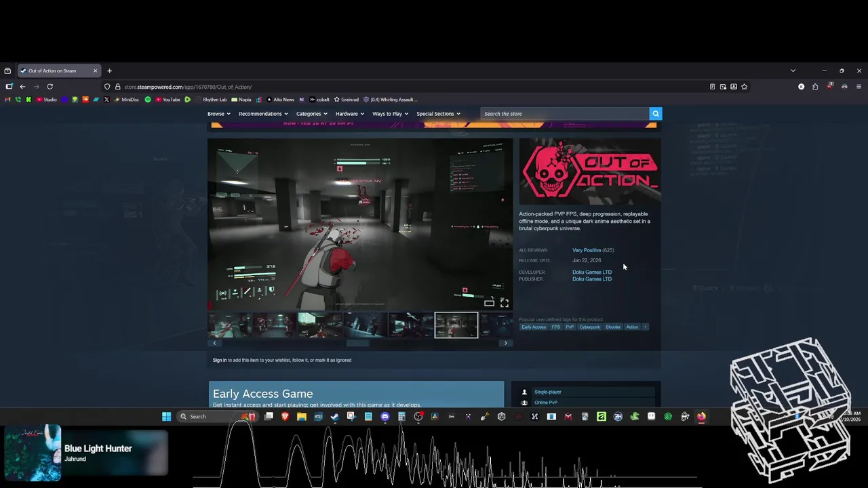Screen dimensions: 868x488
Task: Expand the Special Sections menu
Action: pos(438,114)
